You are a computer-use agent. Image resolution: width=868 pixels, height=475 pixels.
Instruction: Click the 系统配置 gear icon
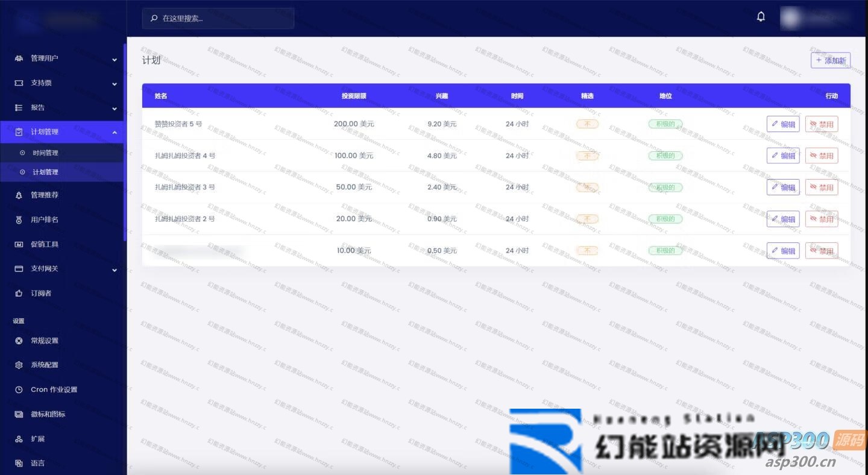tap(19, 365)
